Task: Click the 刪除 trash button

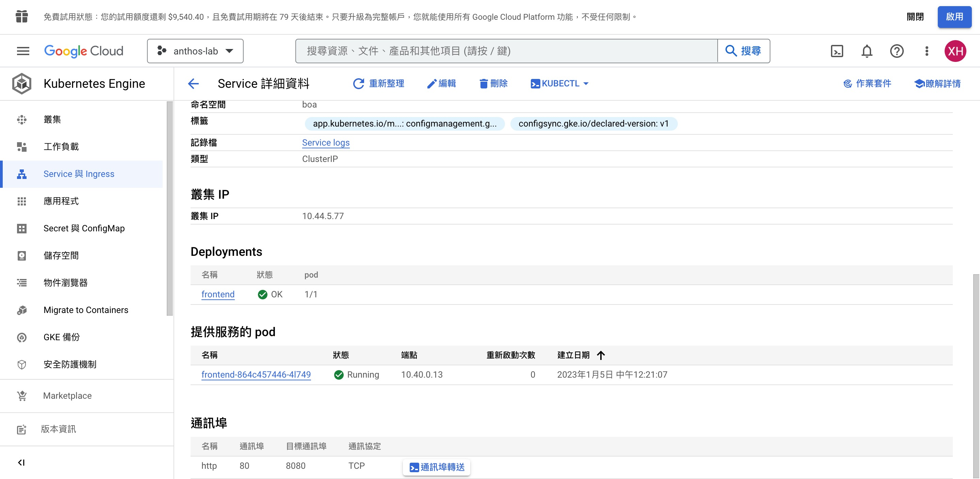Action: 493,84
